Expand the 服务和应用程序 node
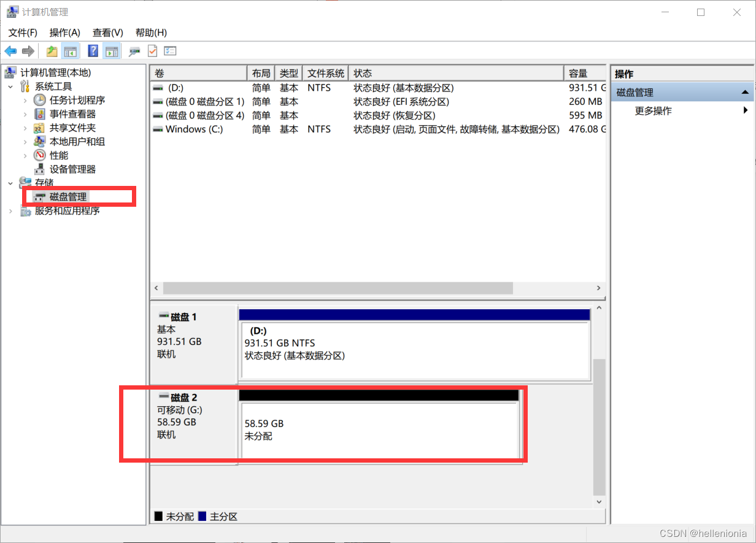The image size is (756, 543). [x=10, y=211]
